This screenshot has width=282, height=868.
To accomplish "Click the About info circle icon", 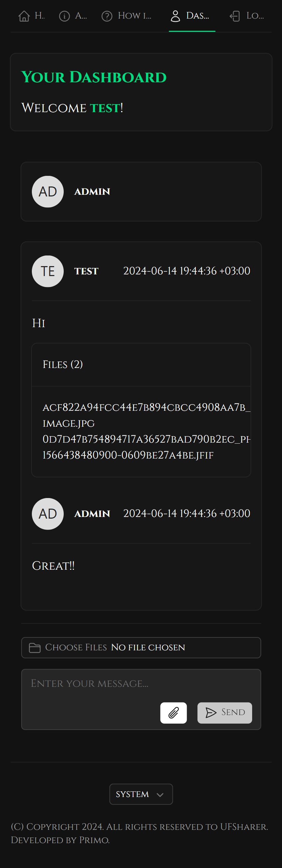I will 64,16.
